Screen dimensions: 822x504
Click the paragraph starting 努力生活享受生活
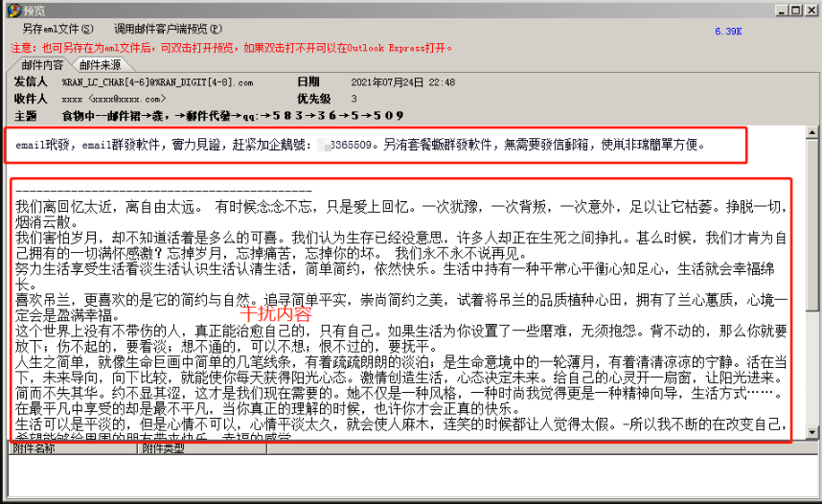(x=395, y=276)
